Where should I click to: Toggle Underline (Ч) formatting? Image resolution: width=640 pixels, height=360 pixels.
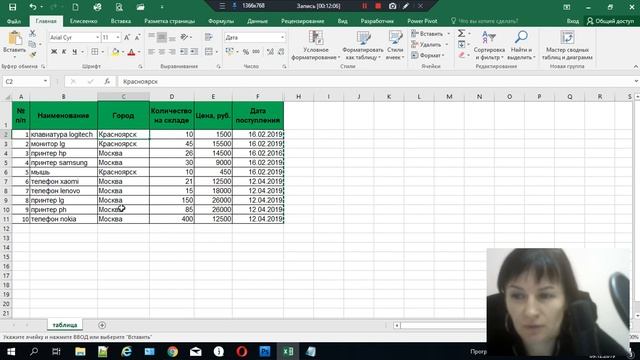[x=74, y=52]
